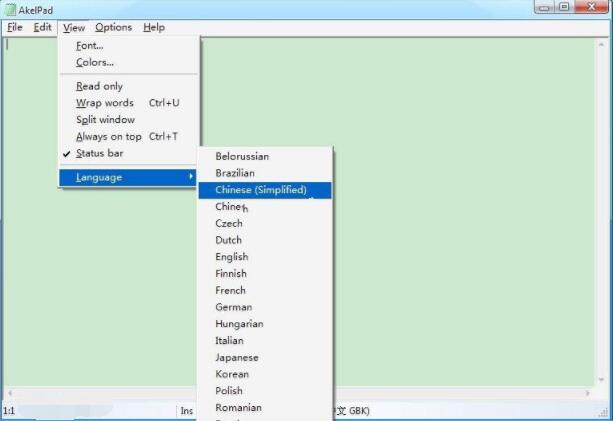Select Czech language

click(x=265, y=224)
